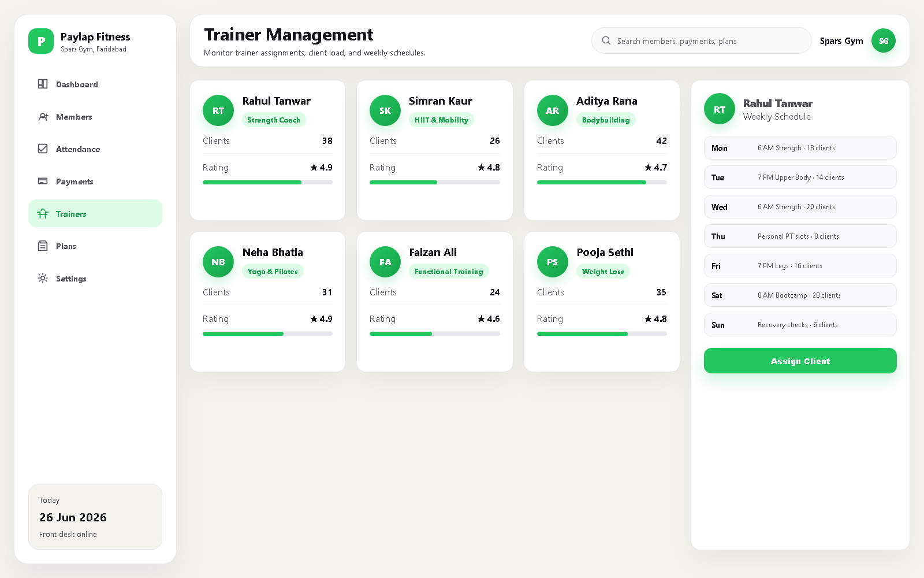This screenshot has width=924, height=578.
Task: Open Settings from the sidebar
Action: pos(95,278)
